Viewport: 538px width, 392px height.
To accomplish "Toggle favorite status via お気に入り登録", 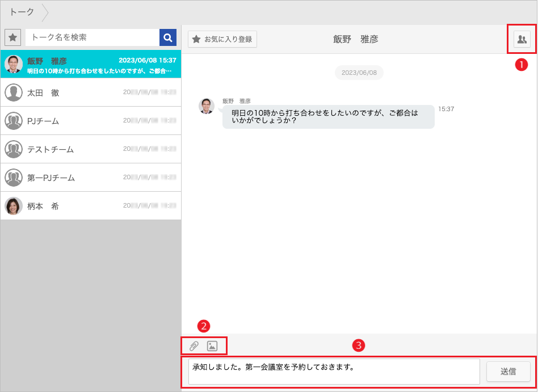I will (x=222, y=39).
